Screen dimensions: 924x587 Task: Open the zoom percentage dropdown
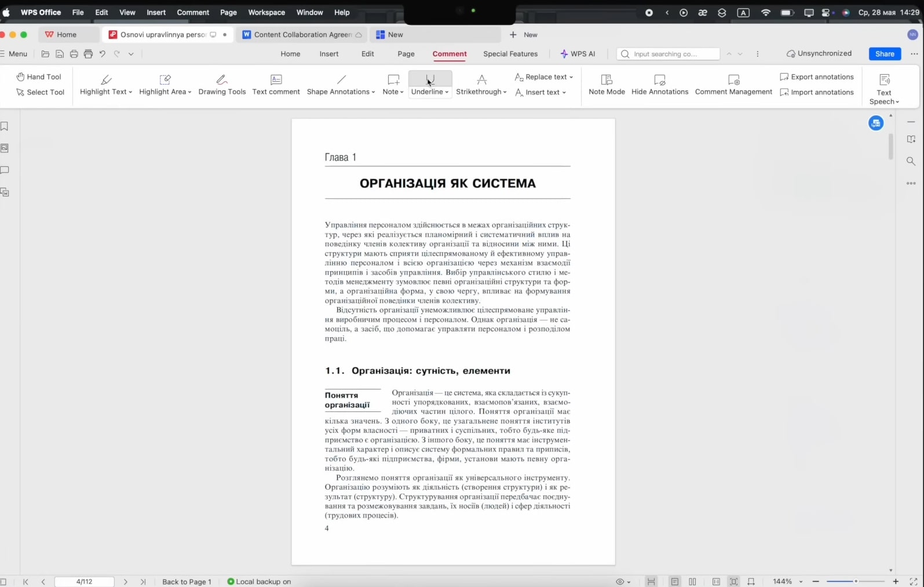click(801, 582)
